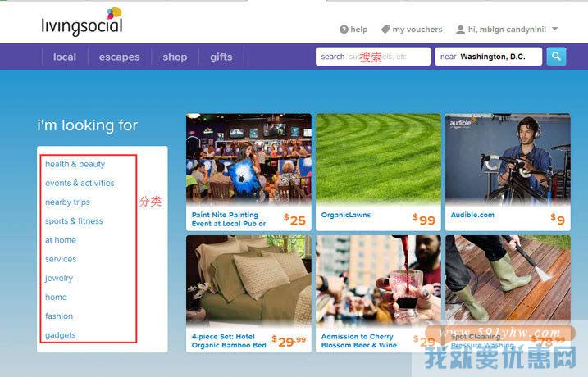588x377 pixels.
Task: Open the help link
Action: coord(359,30)
